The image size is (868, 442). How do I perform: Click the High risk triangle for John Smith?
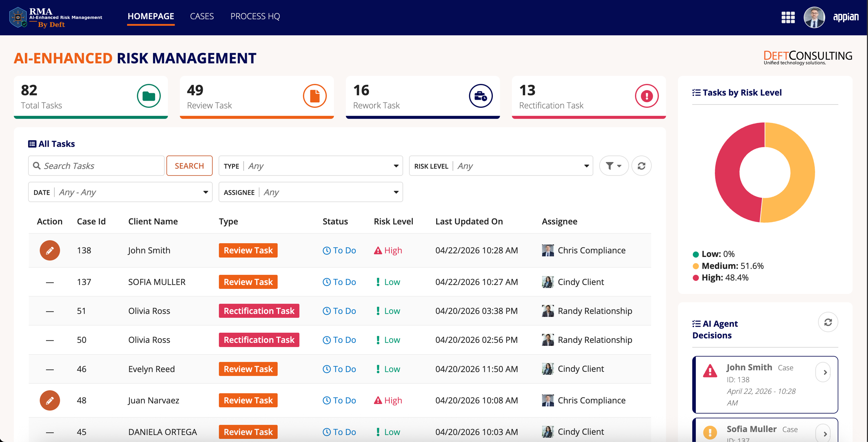tap(378, 250)
